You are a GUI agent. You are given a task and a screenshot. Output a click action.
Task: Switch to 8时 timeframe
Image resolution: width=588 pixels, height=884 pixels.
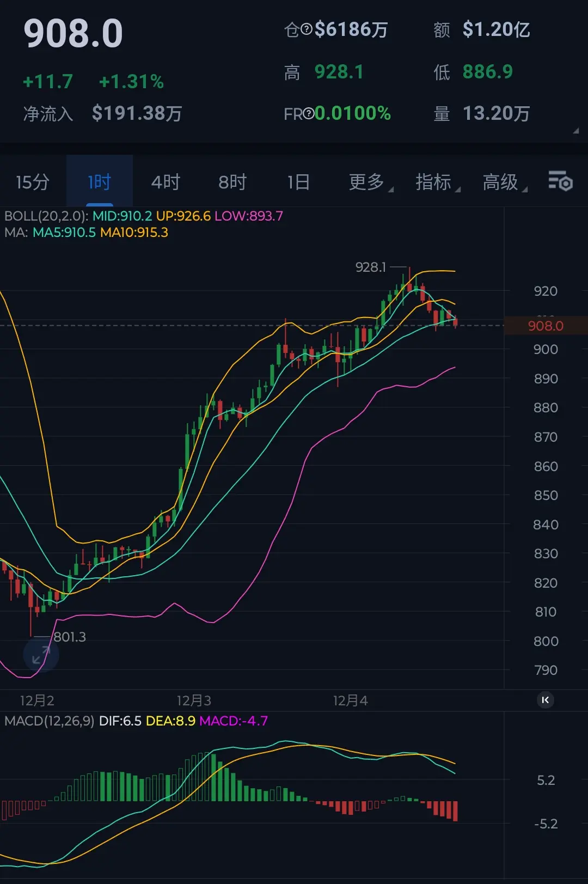click(232, 182)
